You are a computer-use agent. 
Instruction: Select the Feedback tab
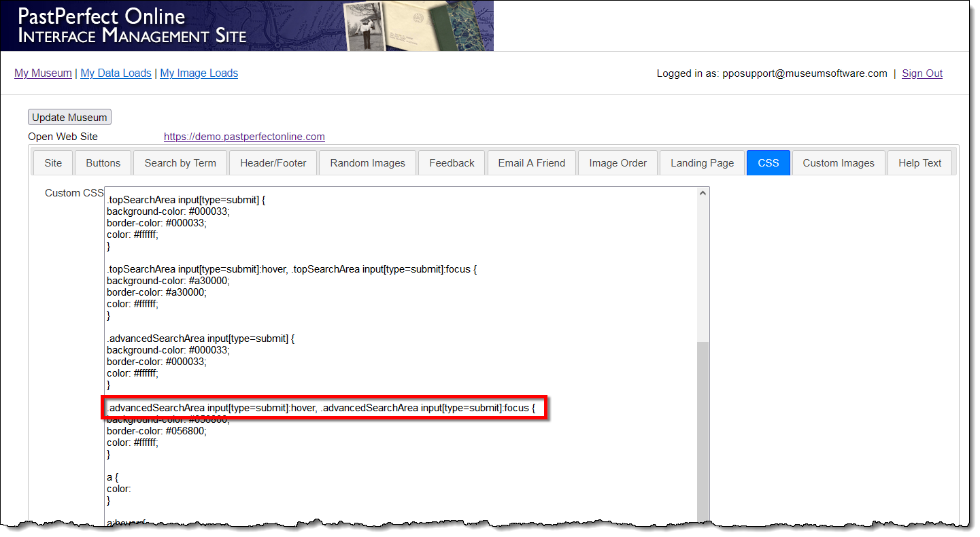pos(452,163)
